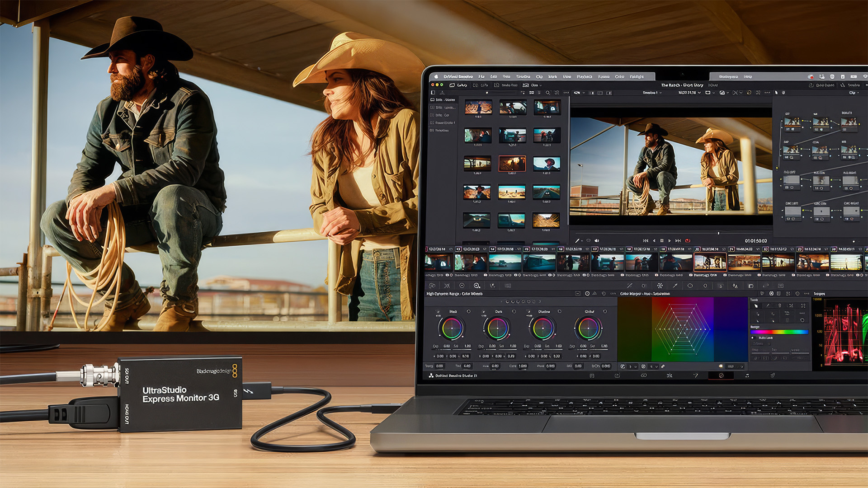Image resolution: width=868 pixels, height=488 pixels.
Task: Open the Color Match palette icon
Action: 447,286
